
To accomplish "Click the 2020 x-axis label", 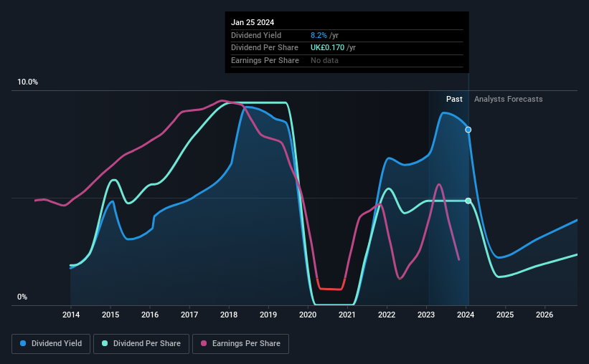I will (x=308, y=315).
